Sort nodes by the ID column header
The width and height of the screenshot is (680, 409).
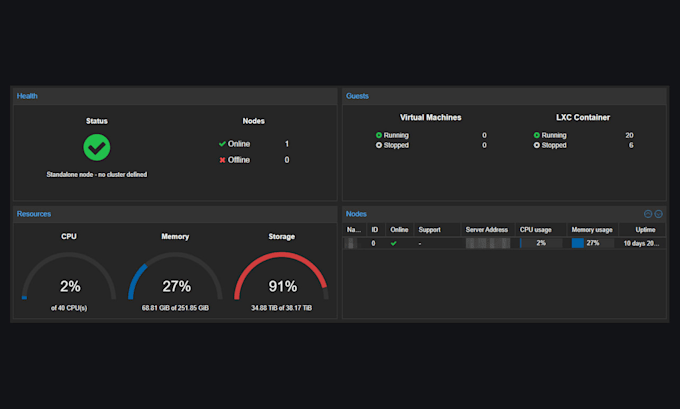pos(375,230)
